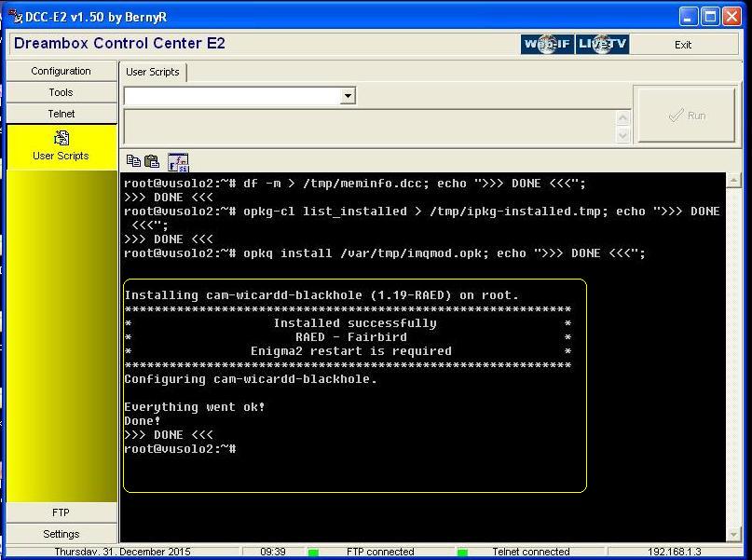The width and height of the screenshot is (752, 560).
Task: Click the 'RAED - Fairbird' terminal text
Action: pos(351,337)
